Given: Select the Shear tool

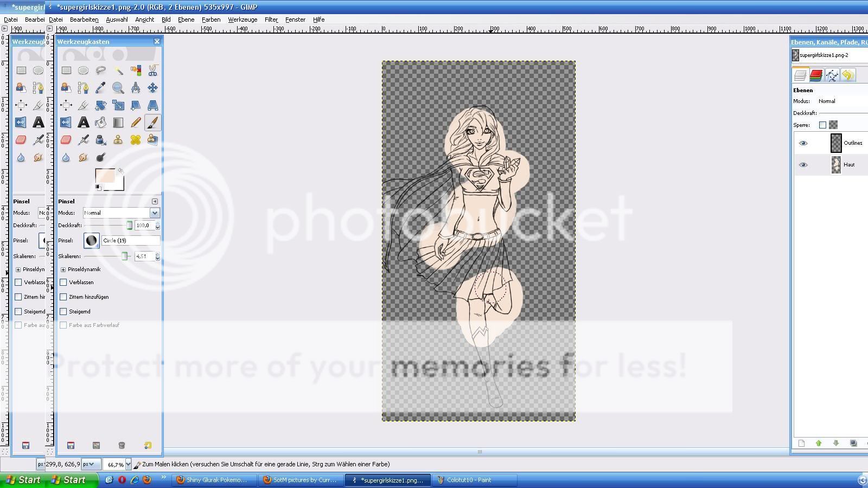Looking at the screenshot, I should click(136, 105).
